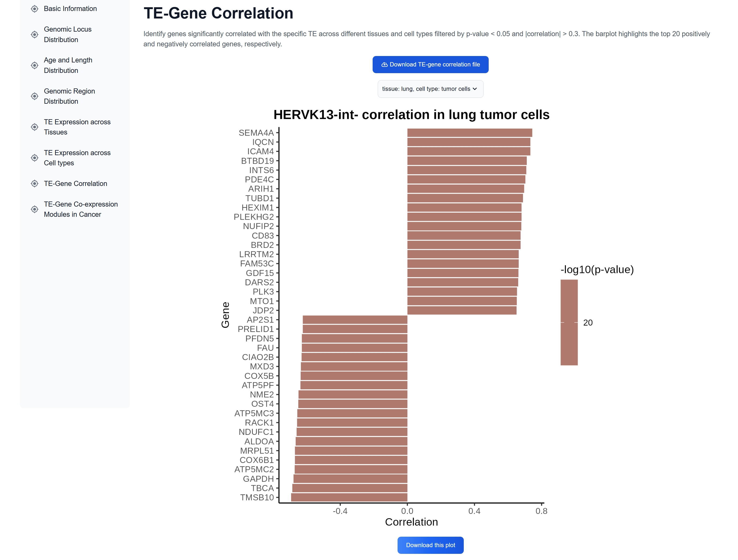Viewport: 738px width, 560px height.
Task: Click the Download this plot button
Action: [x=431, y=545]
